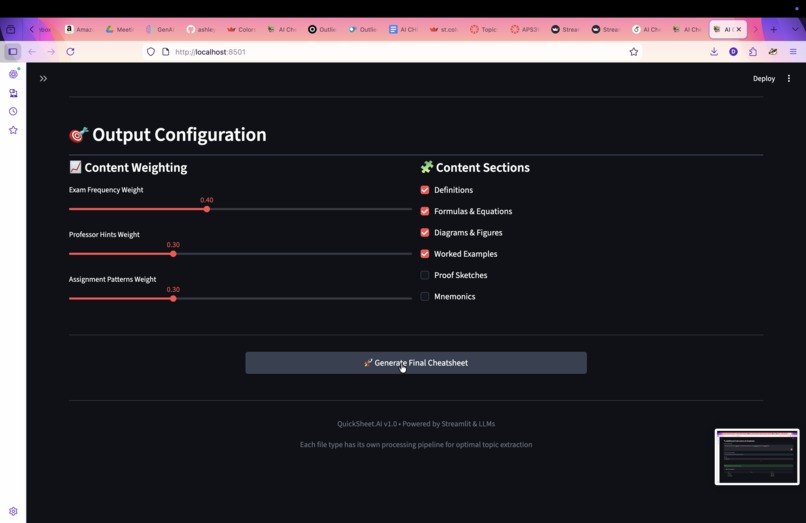
Task: Open the extensions puzzle icon
Action: [753, 51]
